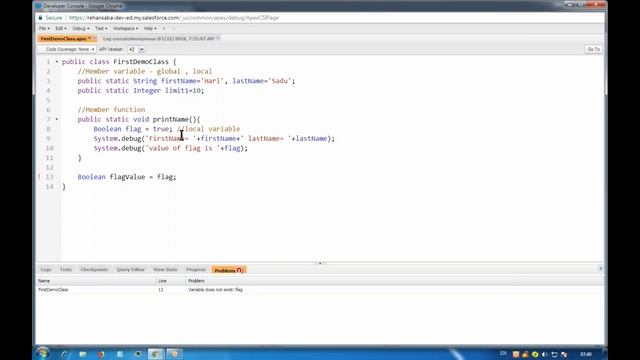Image resolution: width=640 pixels, height=360 pixels.
Task: Select the Problems panel tab
Action: click(x=229, y=270)
